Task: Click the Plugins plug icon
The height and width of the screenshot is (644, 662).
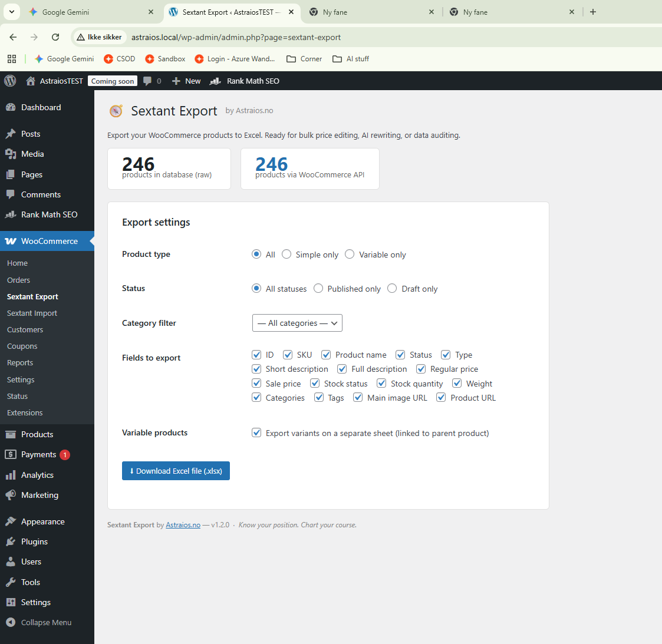Action: pos(11,541)
